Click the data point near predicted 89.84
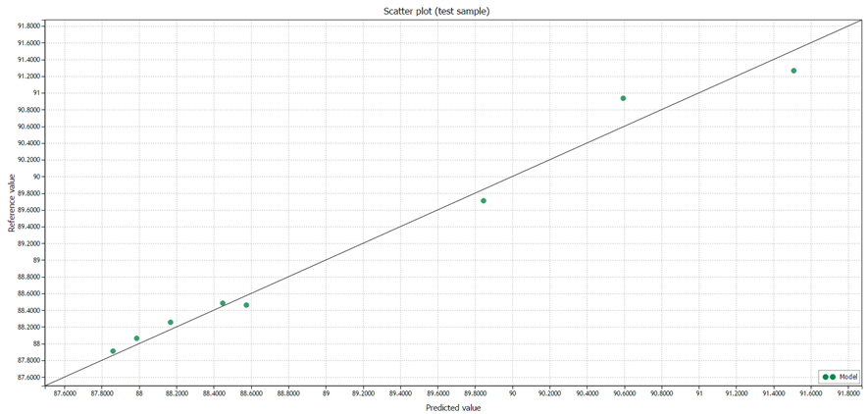The image size is (868, 414). coord(483,201)
